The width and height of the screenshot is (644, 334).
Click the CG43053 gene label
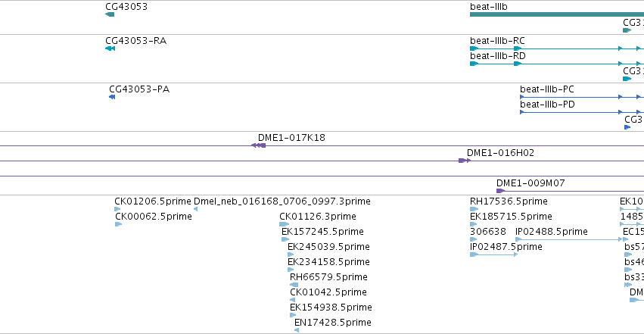pos(126,7)
